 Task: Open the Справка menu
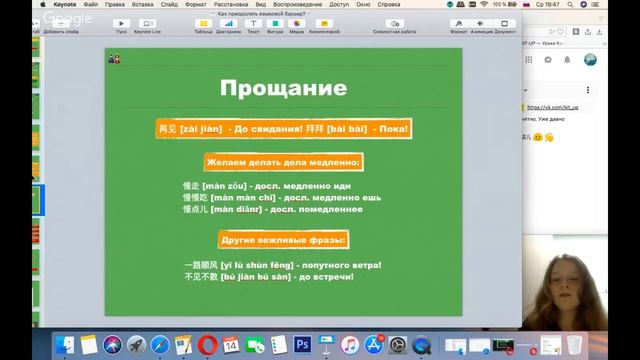click(x=389, y=4)
